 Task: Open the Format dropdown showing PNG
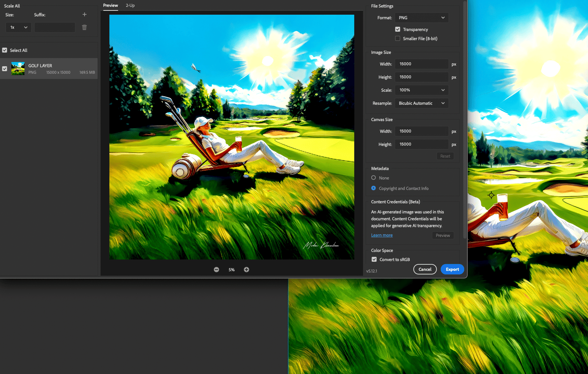[x=422, y=18]
